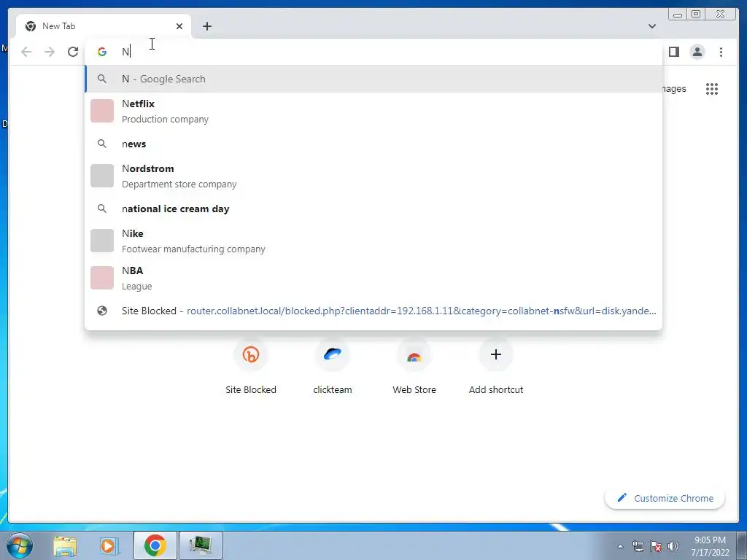Viewport: 747px width, 560px height.
Task: Click magnifier icon beside 'national ice cream day'
Action: 102,208
